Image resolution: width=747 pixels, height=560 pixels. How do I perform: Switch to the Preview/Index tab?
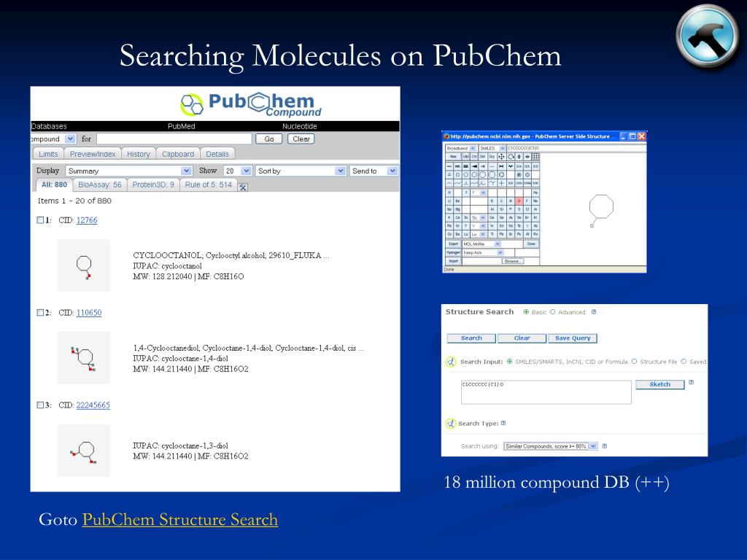point(93,154)
